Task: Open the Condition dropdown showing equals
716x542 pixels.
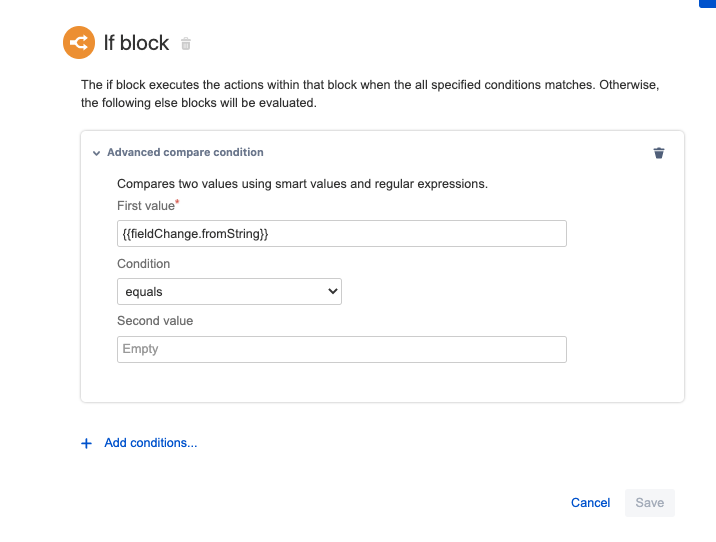Action: point(229,292)
